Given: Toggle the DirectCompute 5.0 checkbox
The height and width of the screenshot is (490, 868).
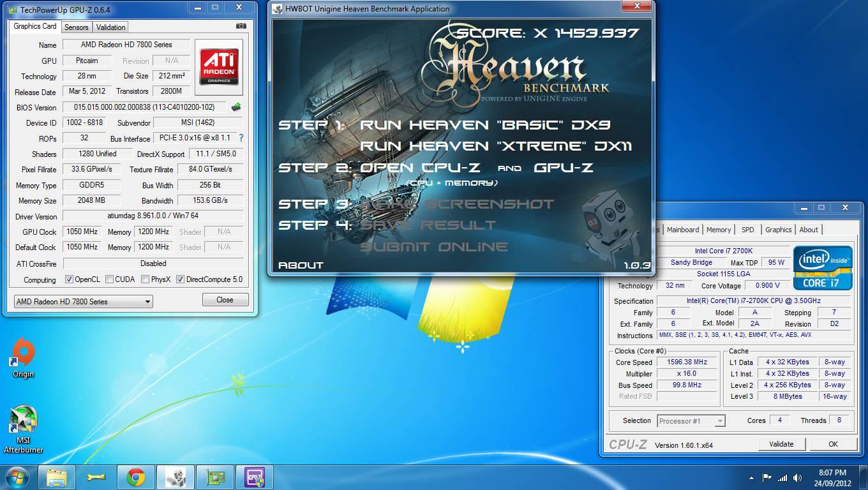Looking at the screenshot, I should 181,279.
